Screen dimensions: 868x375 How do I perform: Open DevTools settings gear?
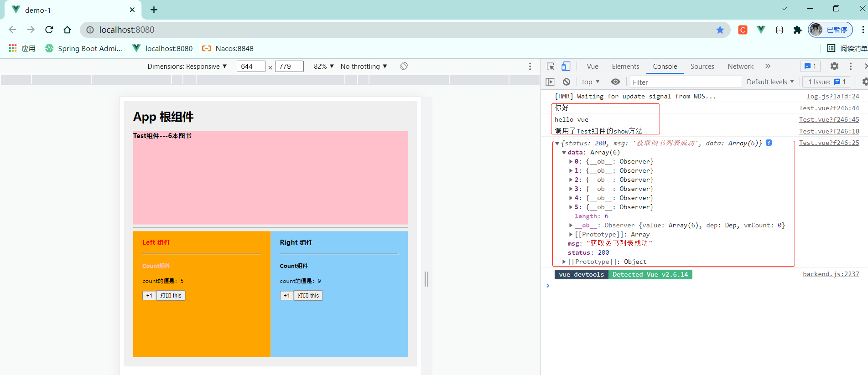pos(834,67)
